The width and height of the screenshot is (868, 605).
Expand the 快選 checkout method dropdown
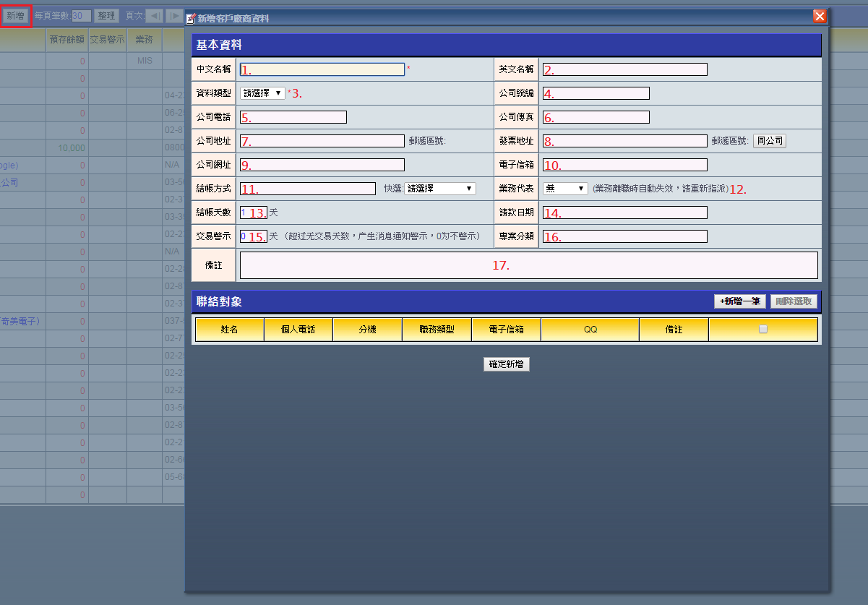click(x=440, y=189)
